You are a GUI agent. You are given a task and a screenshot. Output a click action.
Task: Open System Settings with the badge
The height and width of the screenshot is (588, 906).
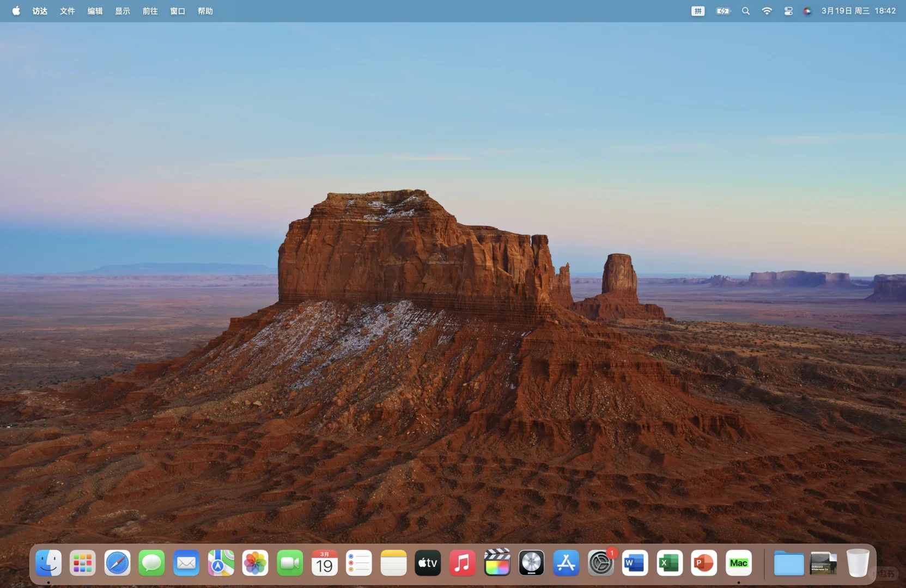coord(600,563)
